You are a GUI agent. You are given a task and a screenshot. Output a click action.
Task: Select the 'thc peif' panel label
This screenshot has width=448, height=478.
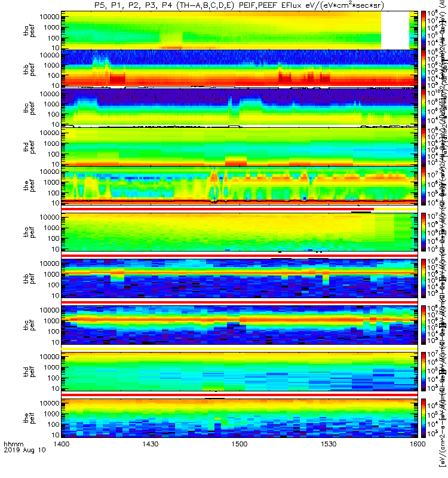click(x=29, y=325)
